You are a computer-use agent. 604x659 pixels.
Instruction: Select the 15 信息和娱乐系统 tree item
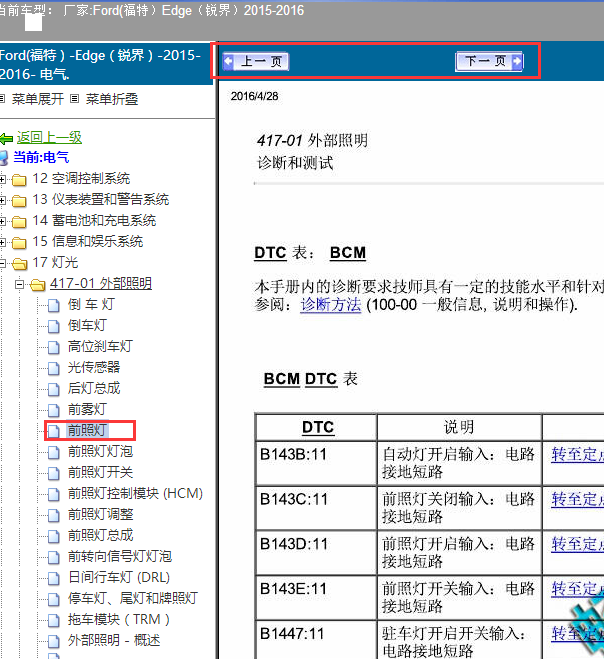87,242
